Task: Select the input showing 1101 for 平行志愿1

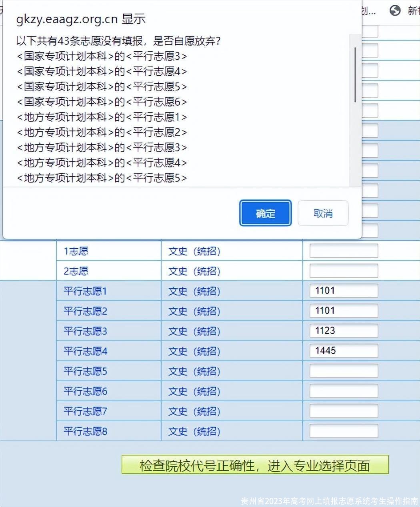Action: point(343,291)
